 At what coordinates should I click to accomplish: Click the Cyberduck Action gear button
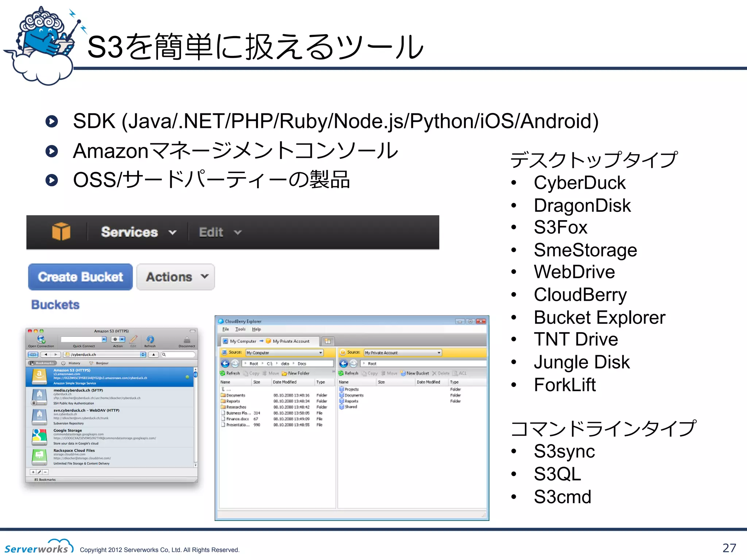coord(118,339)
